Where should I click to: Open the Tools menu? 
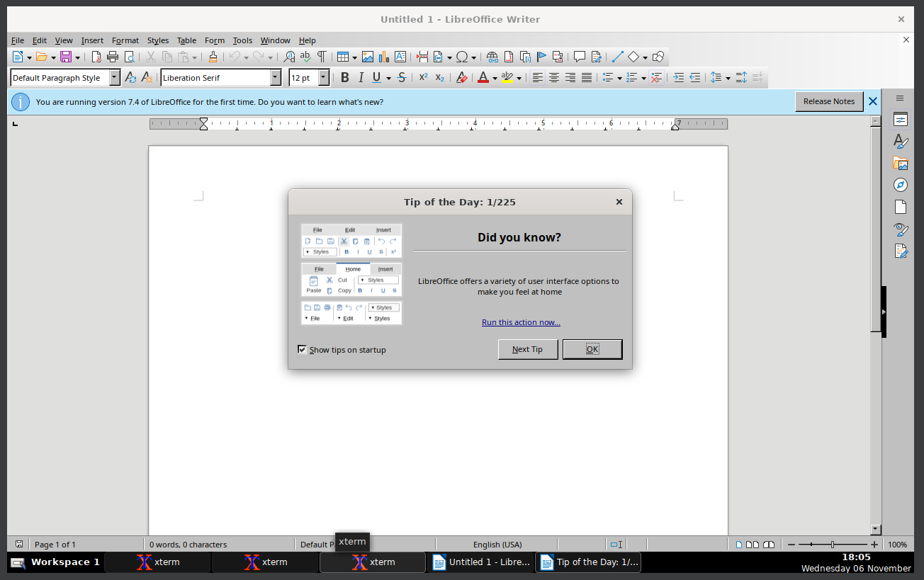[x=242, y=40]
